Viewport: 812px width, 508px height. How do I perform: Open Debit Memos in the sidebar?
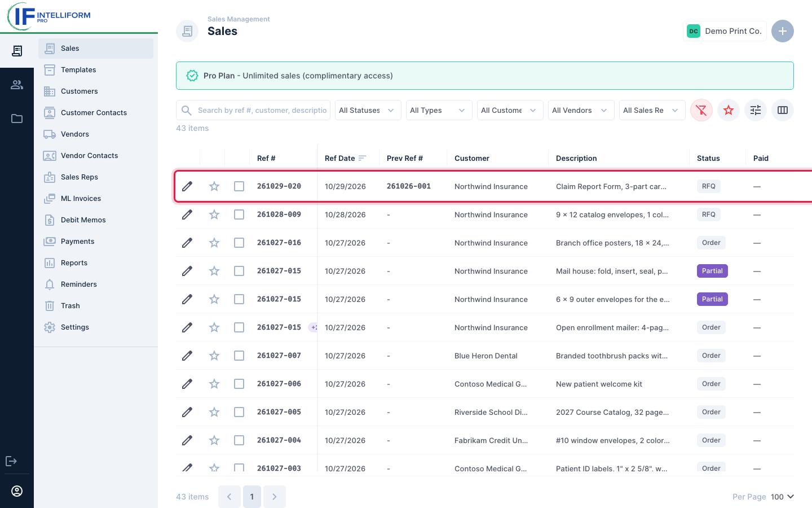pyautogui.click(x=96, y=220)
